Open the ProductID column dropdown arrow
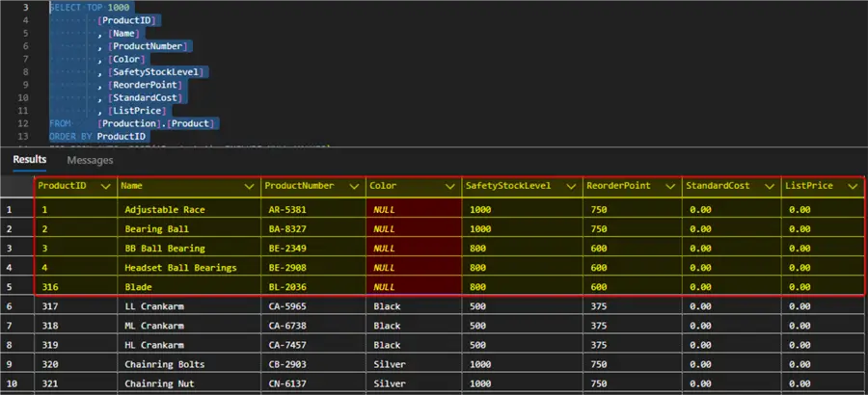 pyautogui.click(x=105, y=185)
